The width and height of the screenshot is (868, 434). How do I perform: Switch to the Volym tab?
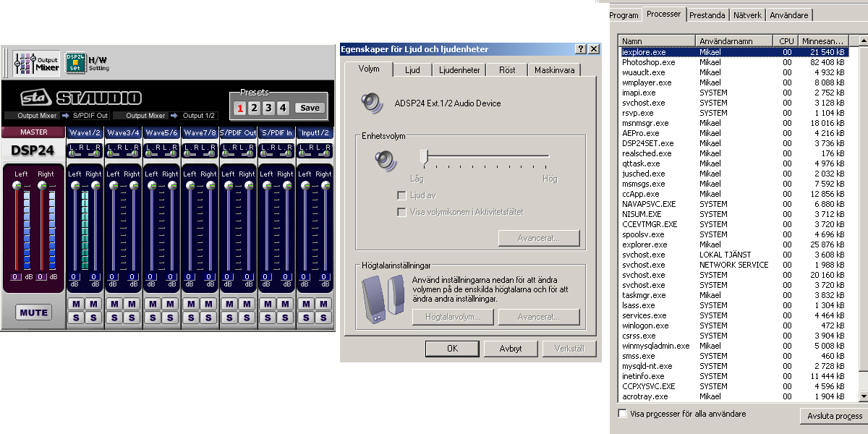369,69
